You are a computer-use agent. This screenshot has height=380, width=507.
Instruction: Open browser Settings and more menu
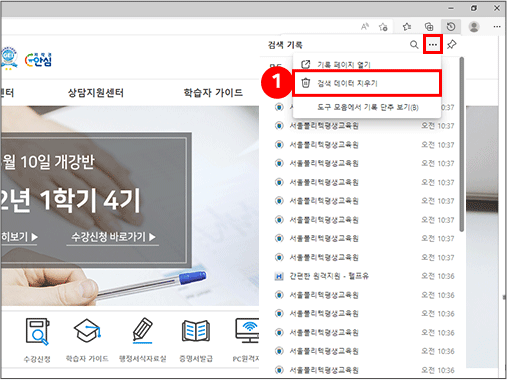tap(497, 27)
